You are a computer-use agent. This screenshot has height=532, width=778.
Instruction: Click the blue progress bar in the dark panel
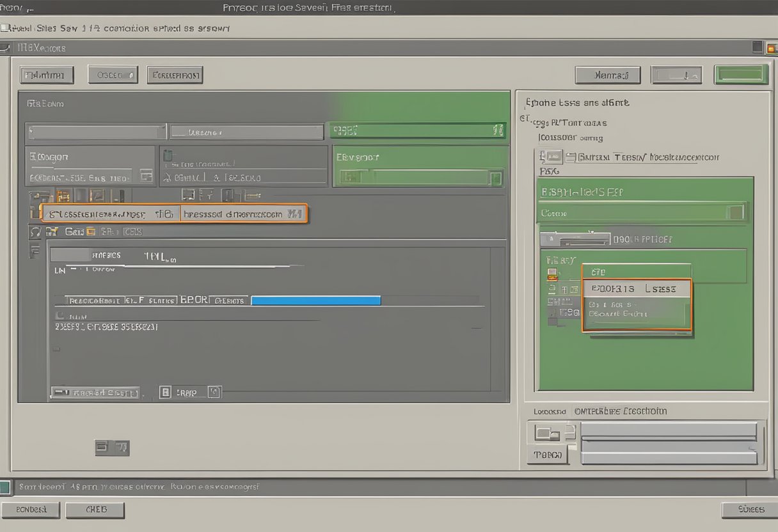(316, 300)
